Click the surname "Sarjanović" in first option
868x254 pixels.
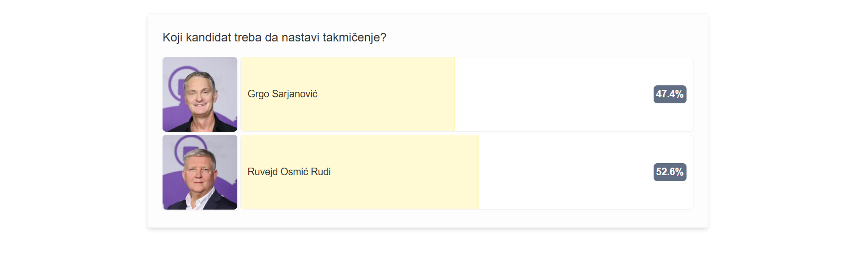pyautogui.click(x=295, y=94)
